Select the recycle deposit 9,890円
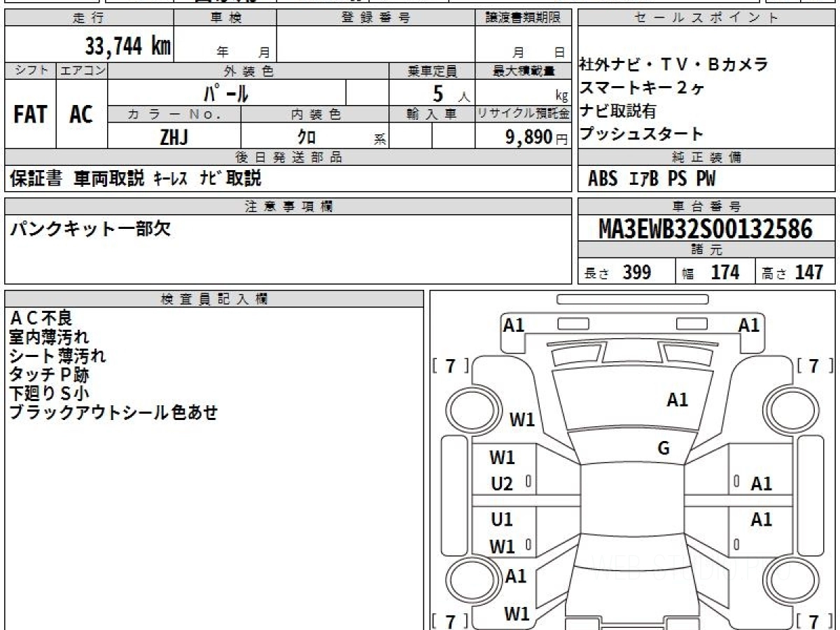 click(537, 137)
